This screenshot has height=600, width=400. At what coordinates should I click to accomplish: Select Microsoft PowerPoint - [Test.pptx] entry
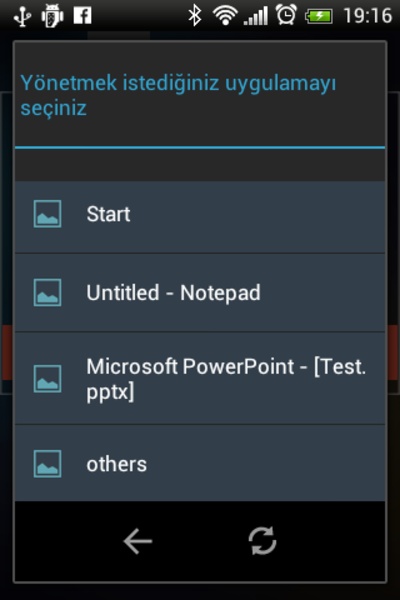200,378
